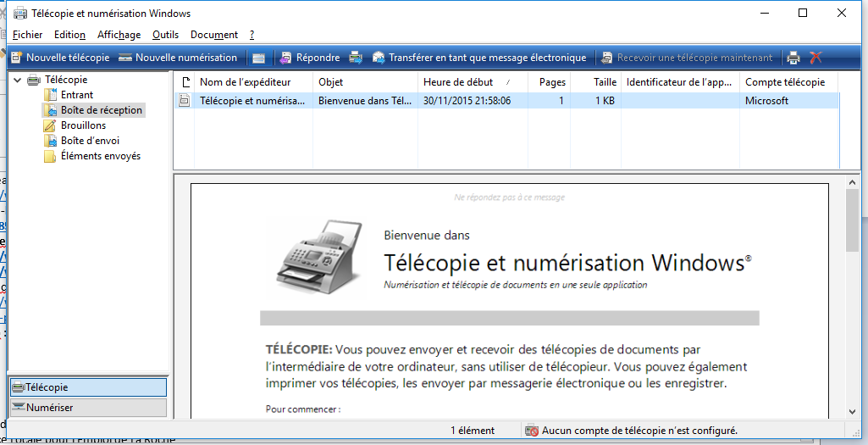Click the Répondre reply icon

(285, 58)
